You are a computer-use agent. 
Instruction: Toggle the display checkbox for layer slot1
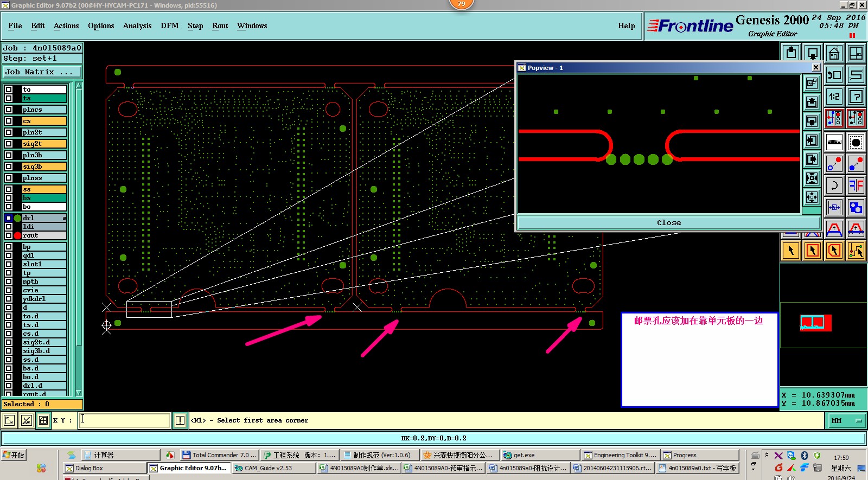pyautogui.click(x=9, y=264)
